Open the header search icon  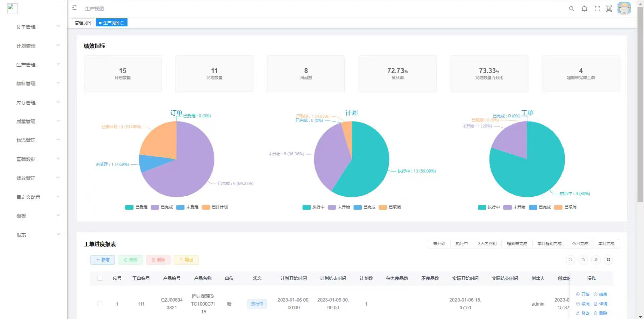click(x=571, y=9)
